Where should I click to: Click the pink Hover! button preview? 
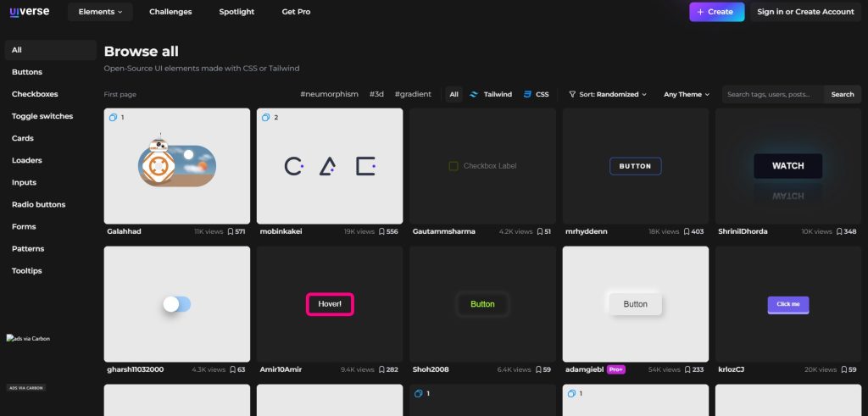(330, 304)
